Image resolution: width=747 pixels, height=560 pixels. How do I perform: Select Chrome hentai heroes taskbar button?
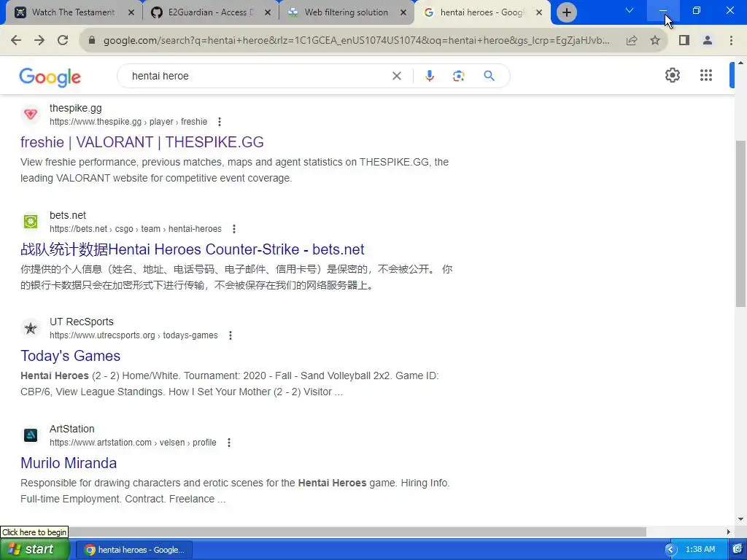pyautogui.click(x=135, y=550)
